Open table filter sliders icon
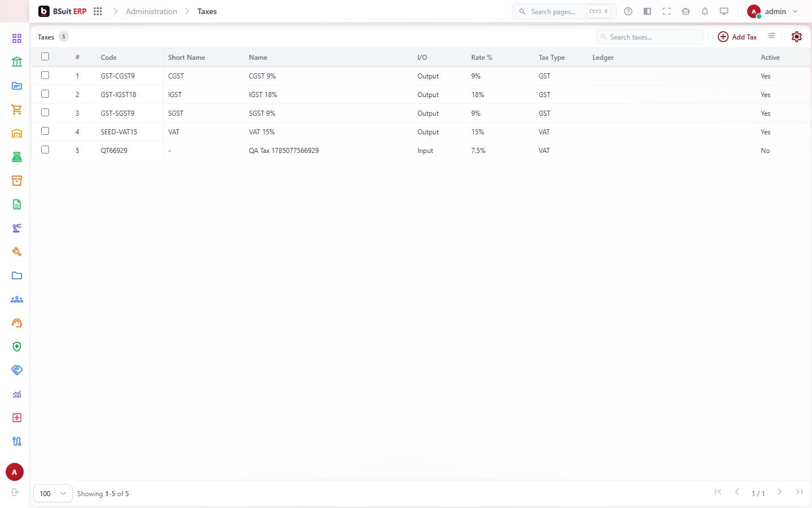Viewport: 812px width, 508px height. [771, 36]
